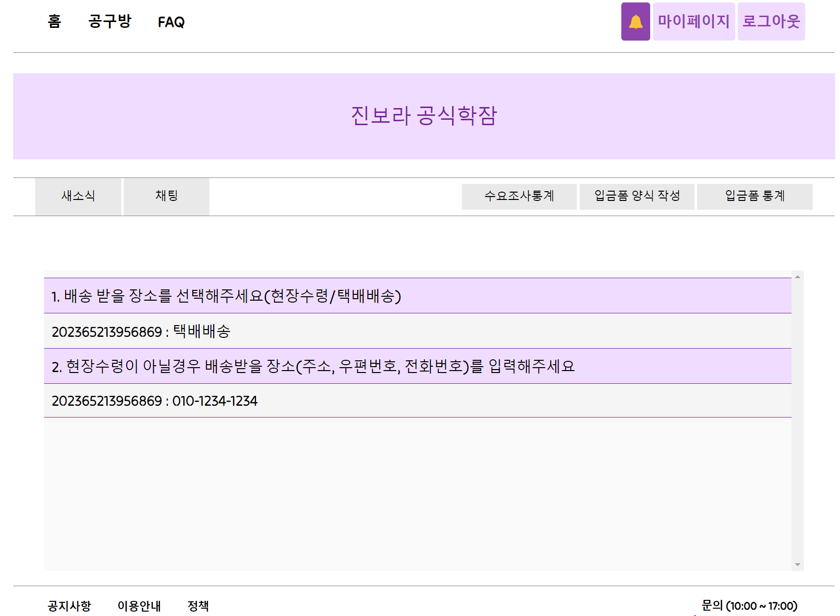Open 입금폼 통계 deposit statistics
Image resolution: width=840 pixels, height=616 pixels.
coord(754,197)
